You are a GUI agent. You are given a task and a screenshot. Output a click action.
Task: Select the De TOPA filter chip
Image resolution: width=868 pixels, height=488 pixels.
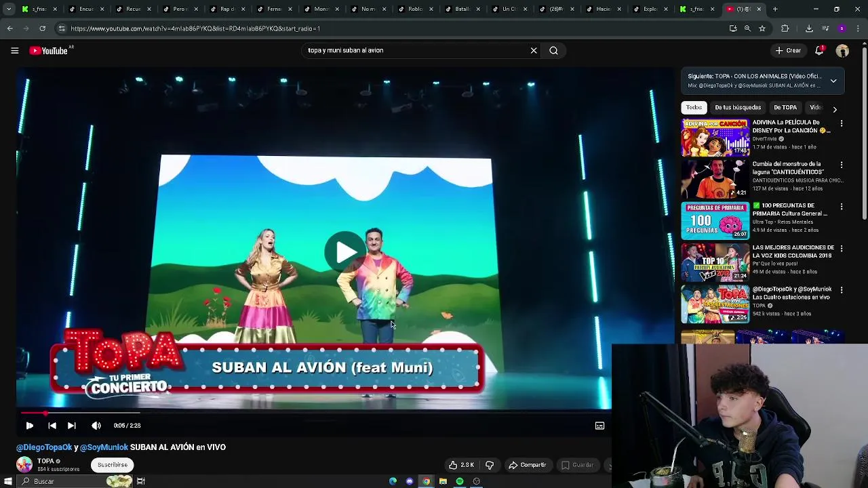pyautogui.click(x=785, y=107)
